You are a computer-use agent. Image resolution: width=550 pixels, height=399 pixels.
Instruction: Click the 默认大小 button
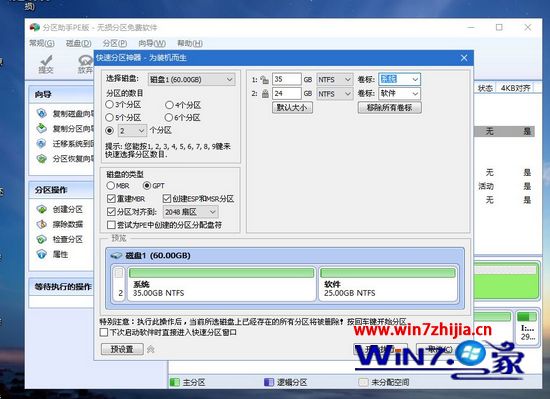coord(292,107)
